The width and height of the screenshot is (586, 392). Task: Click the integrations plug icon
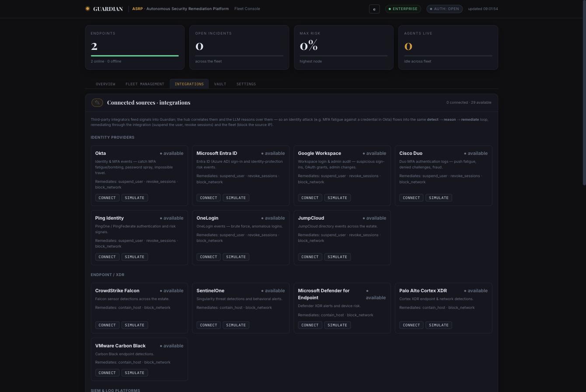pos(97,102)
